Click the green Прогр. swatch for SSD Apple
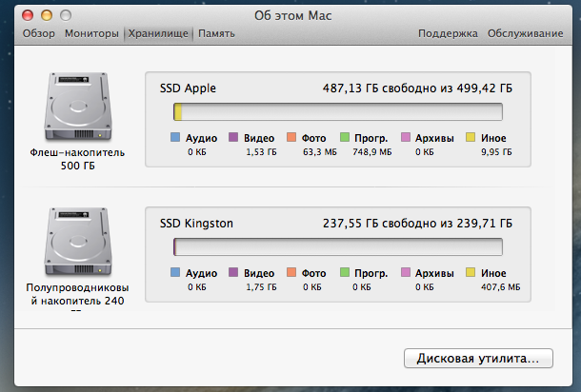This screenshot has height=392, width=581. (345, 137)
